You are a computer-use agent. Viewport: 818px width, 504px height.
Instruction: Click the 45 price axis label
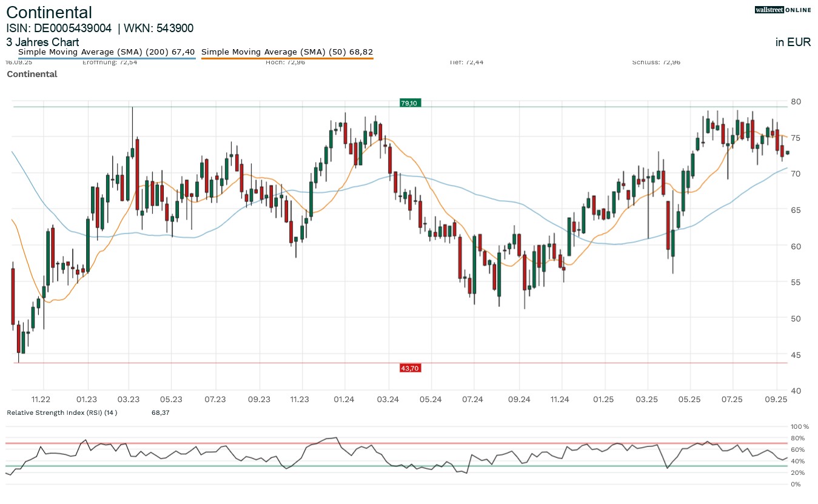[x=796, y=355]
